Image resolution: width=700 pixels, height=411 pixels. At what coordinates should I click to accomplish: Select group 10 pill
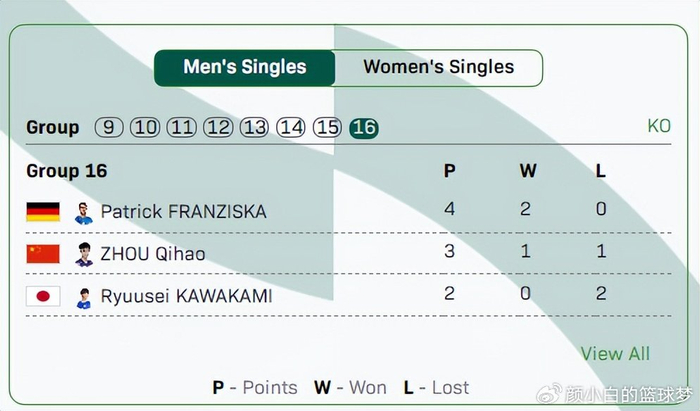(x=145, y=128)
